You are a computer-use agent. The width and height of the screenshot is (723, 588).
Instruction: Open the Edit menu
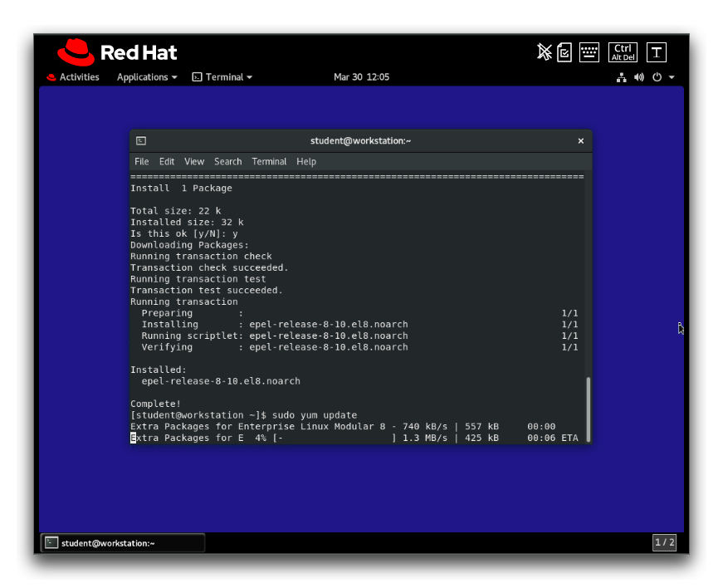click(167, 161)
